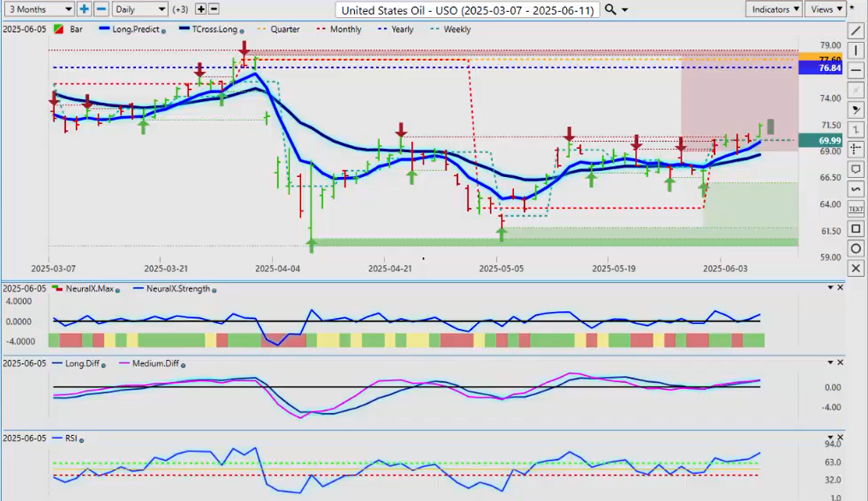Click the blue minus zoom-out button
The width and height of the screenshot is (868, 501).
[x=101, y=9]
